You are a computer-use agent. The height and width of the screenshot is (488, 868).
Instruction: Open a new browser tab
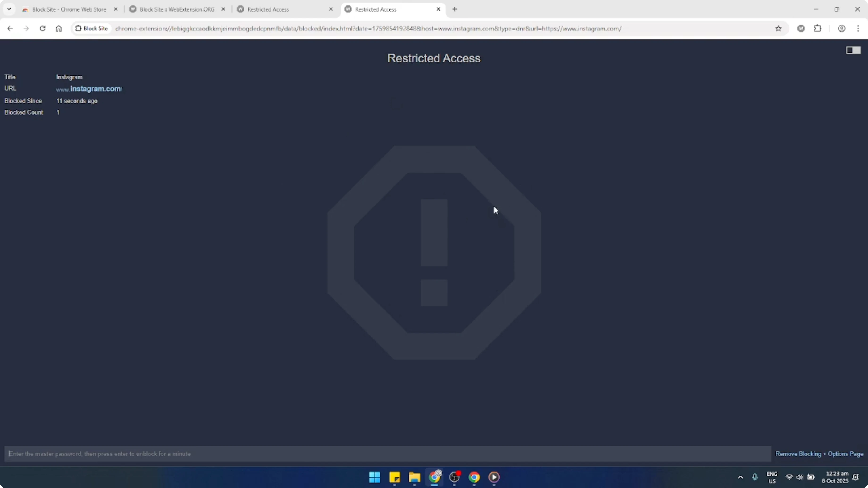point(455,9)
